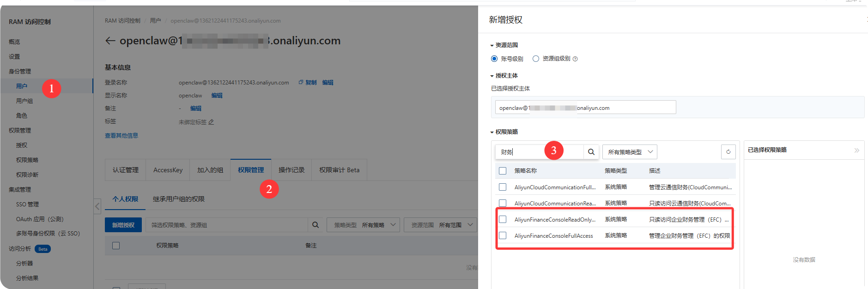The image size is (868, 289).
Task: Click 编辑 link in the 显示名称 row
Action: (x=217, y=96)
